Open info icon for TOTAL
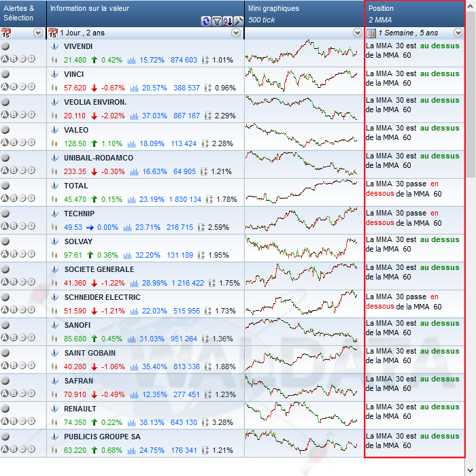Viewport: 476px width, 476px height. (x=54, y=186)
